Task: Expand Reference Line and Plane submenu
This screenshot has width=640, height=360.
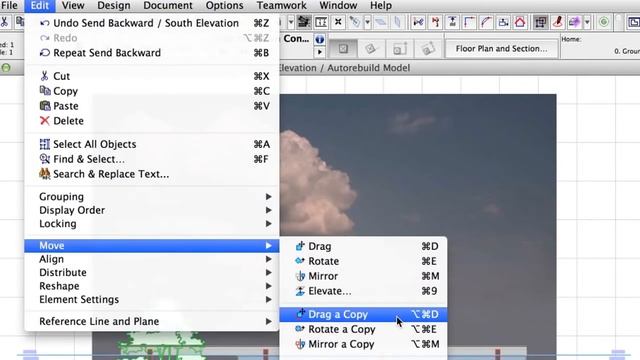Action: tap(152, 322)
